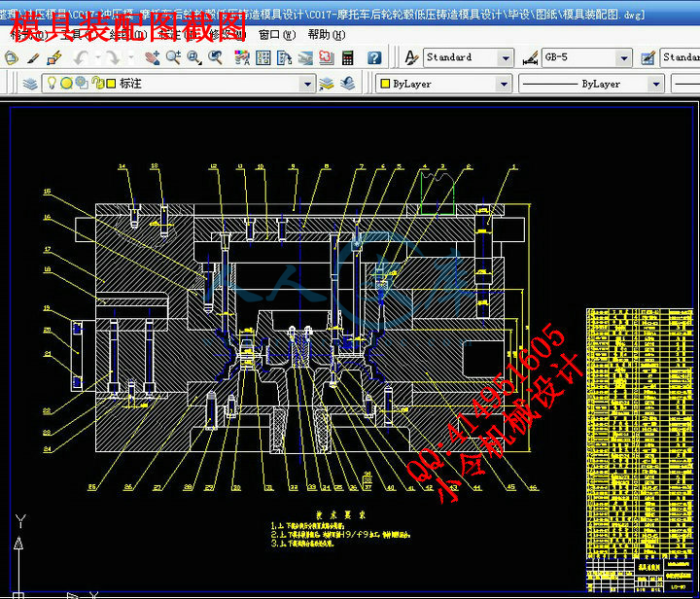The width and height of the screenshot is (700, 599).
Task: Open the ByLayer color control dropdown
Action: point(504,84)
